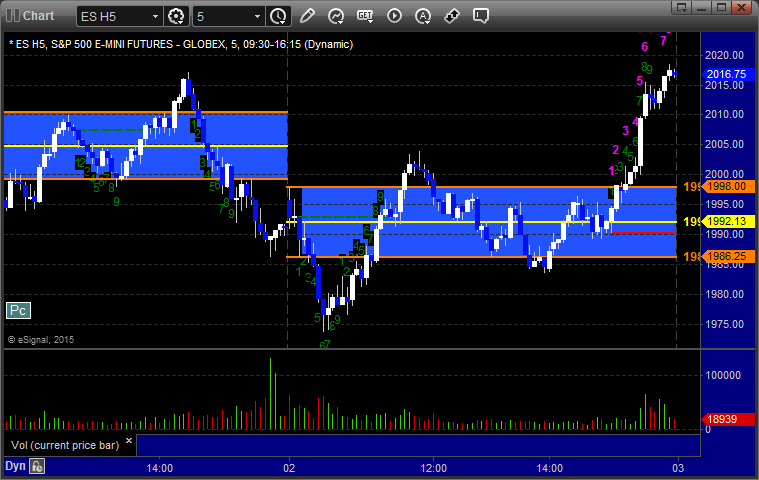Open the chart comment bubble icon

(481, 16)
